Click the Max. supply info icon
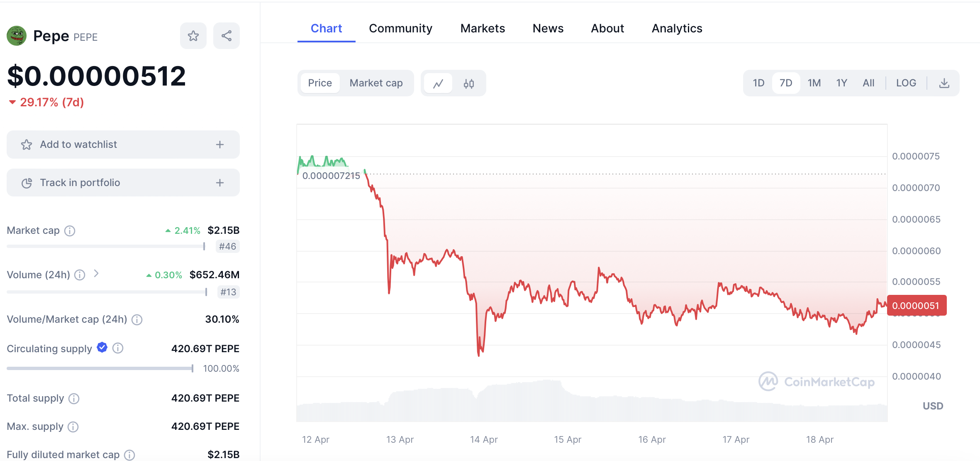980x461 pixels. 73,427
